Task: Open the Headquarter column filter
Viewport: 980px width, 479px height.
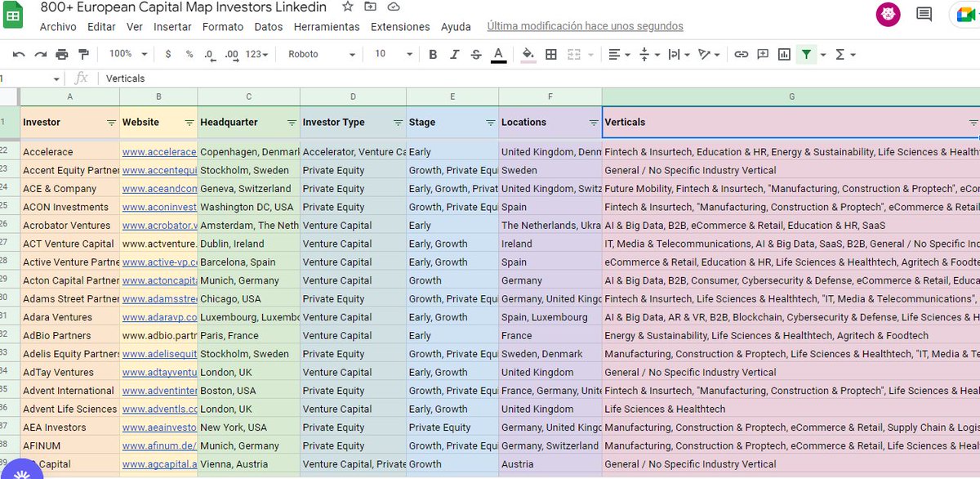Action: (292, 123)
